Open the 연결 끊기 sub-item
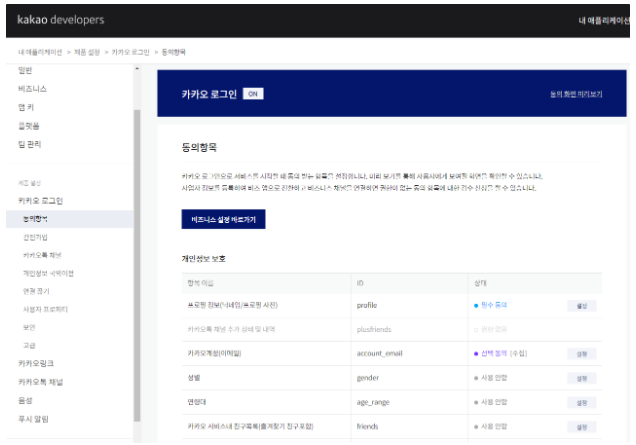This screenshot has height=445, width=636. pyautogui.click(x=36, y=291)
